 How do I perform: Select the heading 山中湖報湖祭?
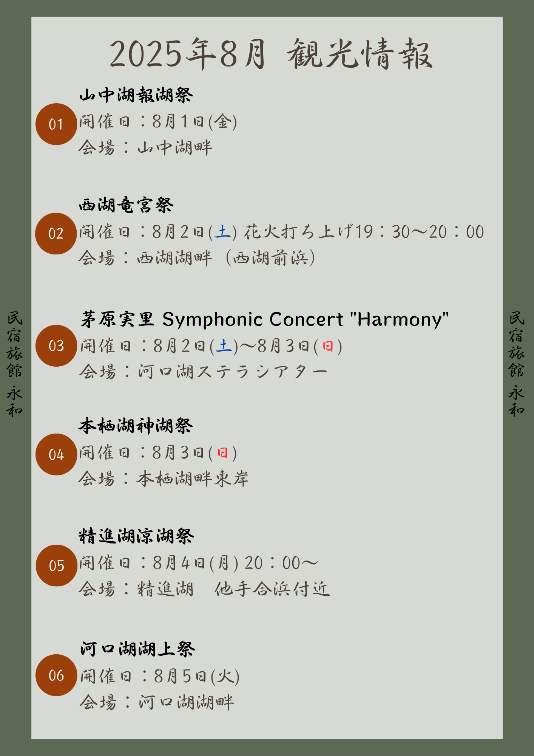point(136,94)
